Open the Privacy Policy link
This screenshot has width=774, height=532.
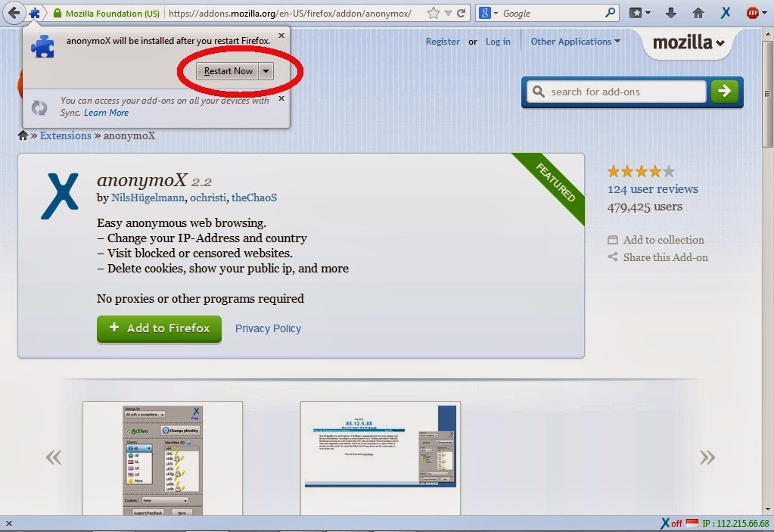point(268,328)
